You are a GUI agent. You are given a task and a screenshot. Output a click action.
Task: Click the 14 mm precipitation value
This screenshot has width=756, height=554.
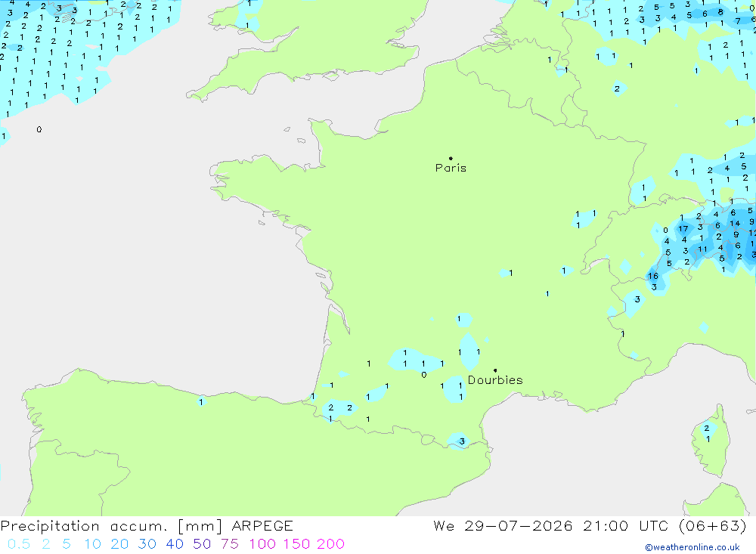tap(735, 223)
